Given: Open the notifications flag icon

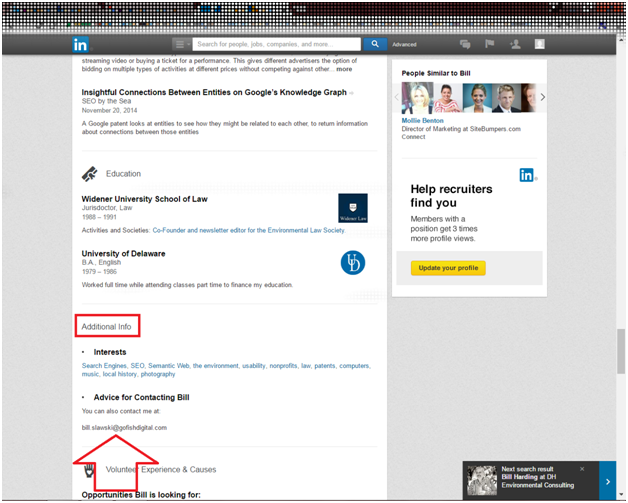Looking at the screenshot, I should click(489, 44).
